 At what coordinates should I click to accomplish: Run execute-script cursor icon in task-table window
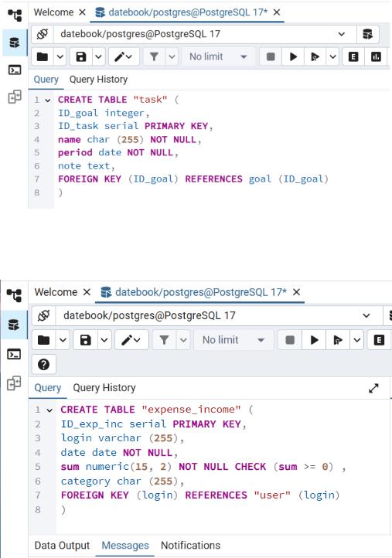tap(315, 56)
